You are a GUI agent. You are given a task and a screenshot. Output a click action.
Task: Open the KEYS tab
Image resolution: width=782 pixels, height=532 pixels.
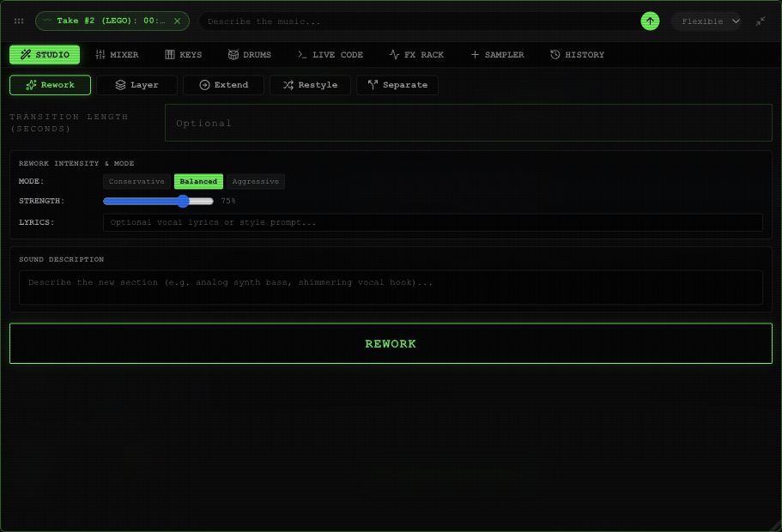click(x=184, y=54)
